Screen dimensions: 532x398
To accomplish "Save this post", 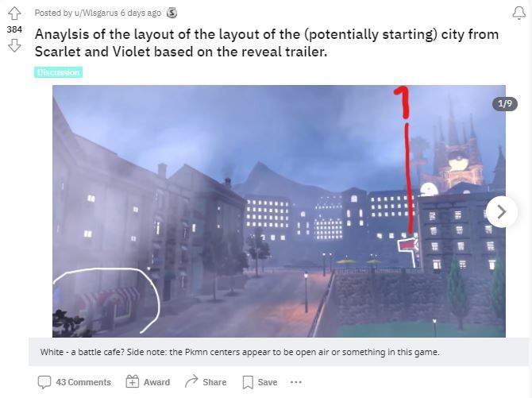I will coord(260,382).
